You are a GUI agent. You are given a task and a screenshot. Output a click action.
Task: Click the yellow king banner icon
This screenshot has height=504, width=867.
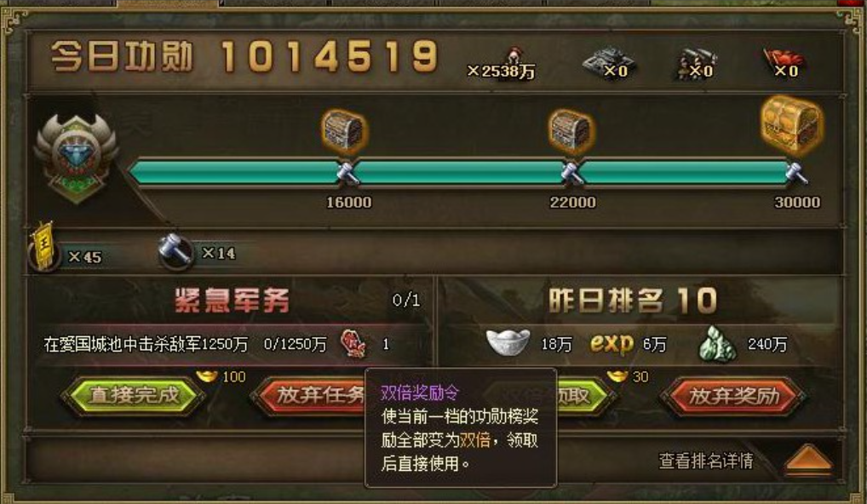click(43, 245)
